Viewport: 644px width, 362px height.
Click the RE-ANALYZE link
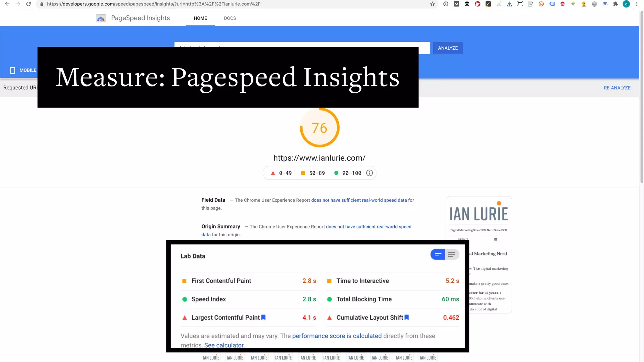[617, 88]
